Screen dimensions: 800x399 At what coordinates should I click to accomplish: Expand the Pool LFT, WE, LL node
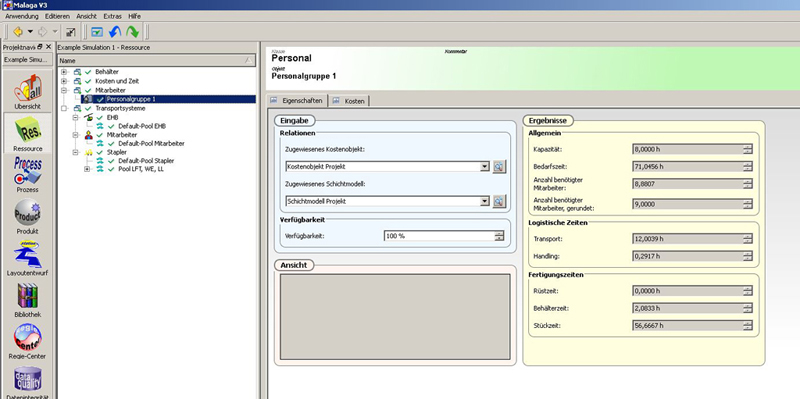click(87, 169)
